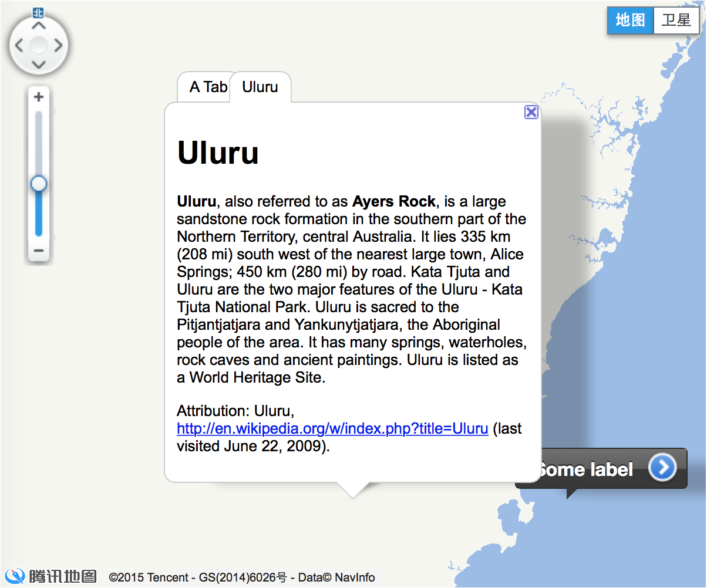Pan the map downward with the arrow
The width and height of the screenshot is (707, 588).
point(39,65)
